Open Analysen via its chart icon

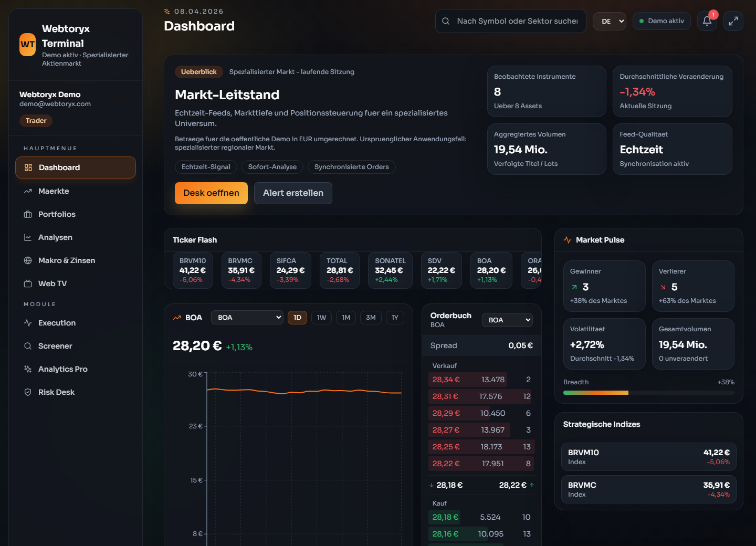(x=28, y=237)
